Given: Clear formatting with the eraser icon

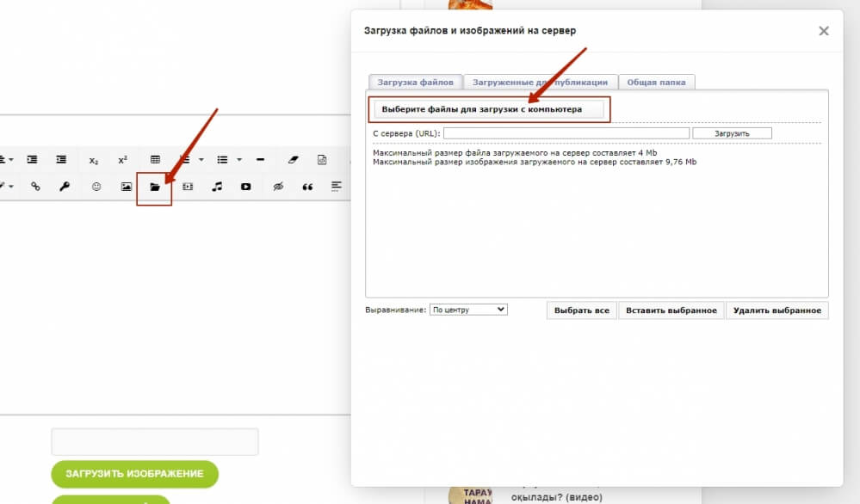Looking at the screenshot, I should (293, 160).
